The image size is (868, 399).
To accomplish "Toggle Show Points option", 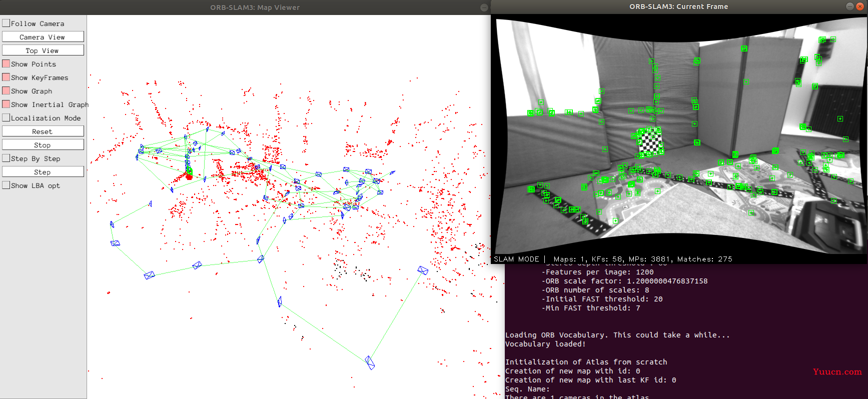I will [6, 63].
